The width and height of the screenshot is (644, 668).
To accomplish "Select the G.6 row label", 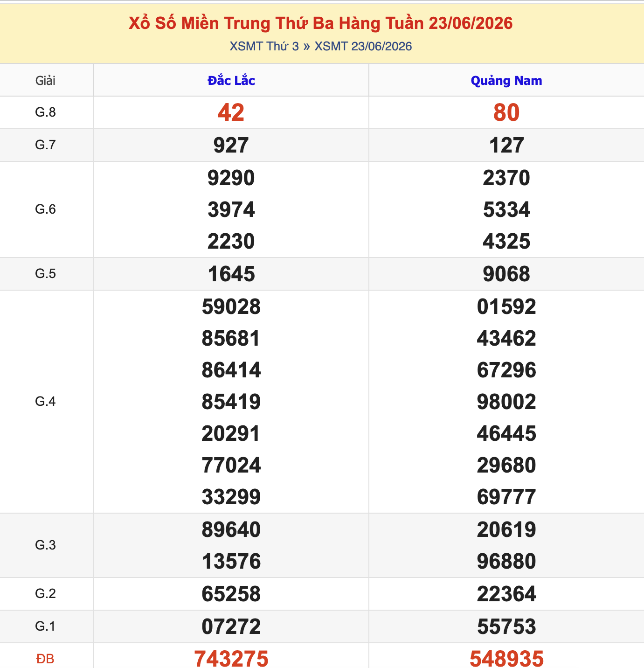I will tap(45, 209).
